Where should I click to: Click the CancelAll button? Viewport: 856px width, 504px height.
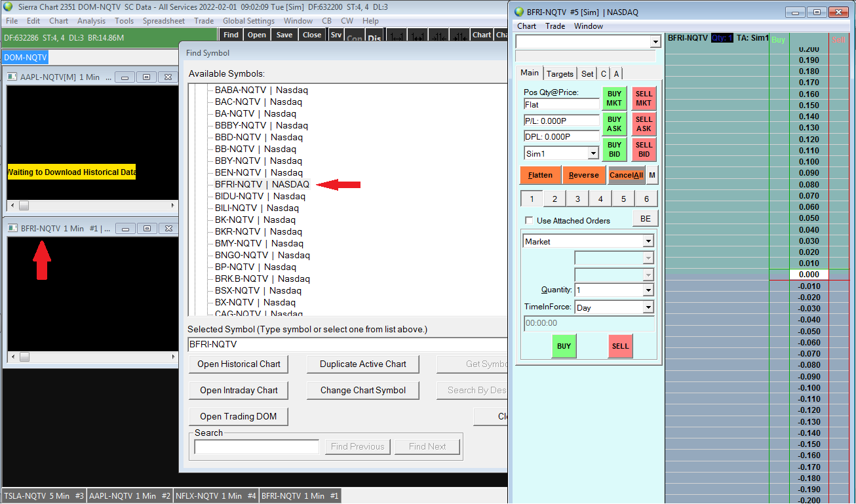click(x=626, y=175)
